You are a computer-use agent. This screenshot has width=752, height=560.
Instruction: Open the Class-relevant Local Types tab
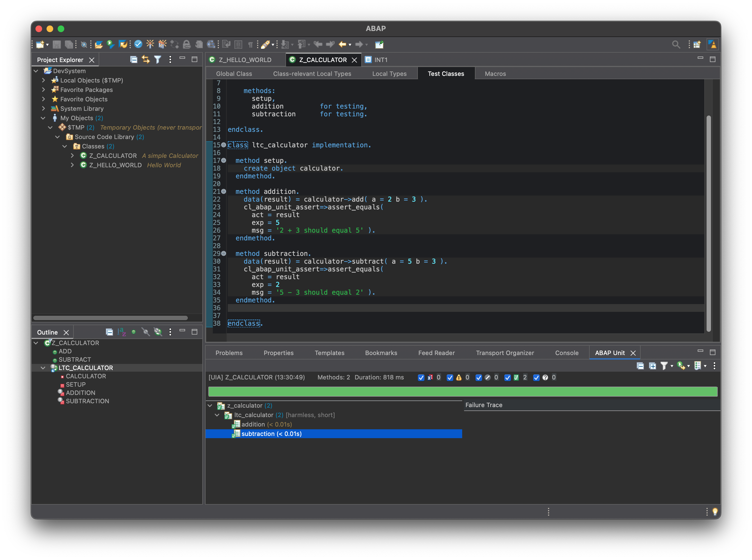click(312, 74)
